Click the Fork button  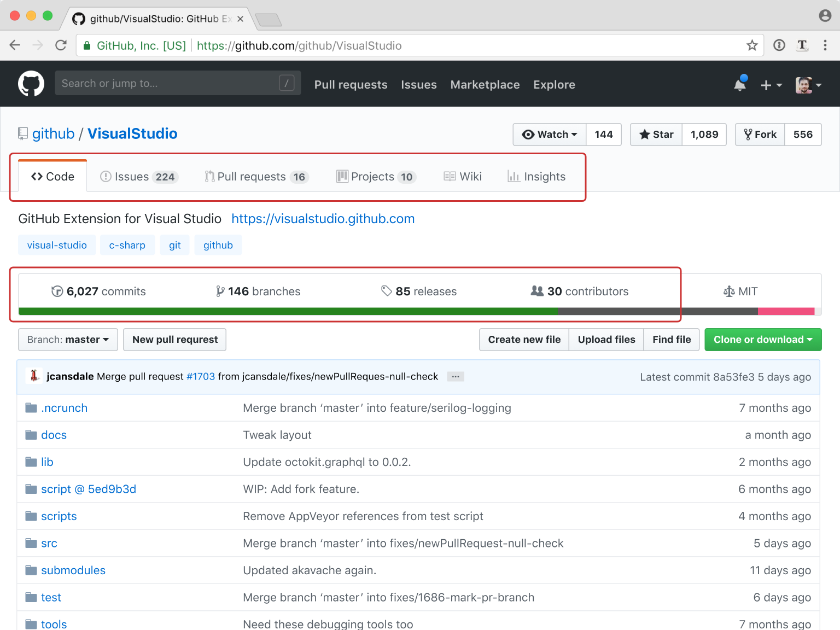[760, 134]
